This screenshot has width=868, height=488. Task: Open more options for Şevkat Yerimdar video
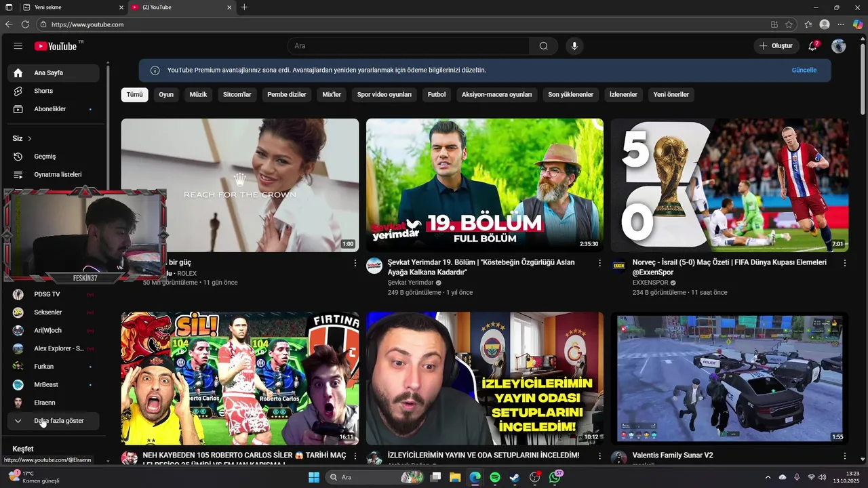599,263
